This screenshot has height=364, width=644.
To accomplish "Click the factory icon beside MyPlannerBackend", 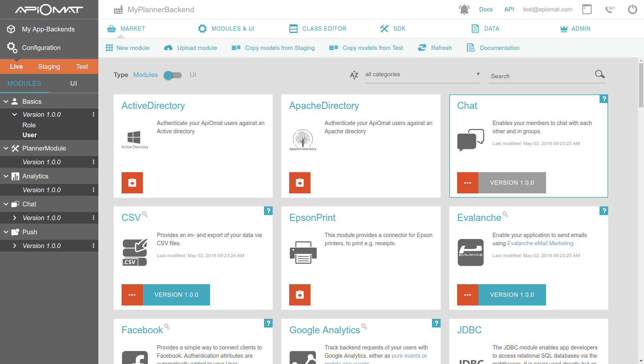I will coord(118,10).
